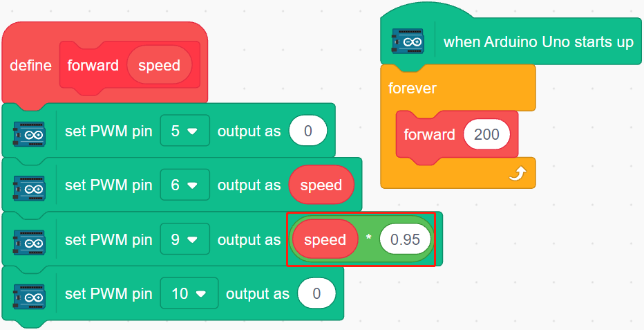Click Arduino icon on pin 5 block
Screen dimensions: 644x330
29,131
